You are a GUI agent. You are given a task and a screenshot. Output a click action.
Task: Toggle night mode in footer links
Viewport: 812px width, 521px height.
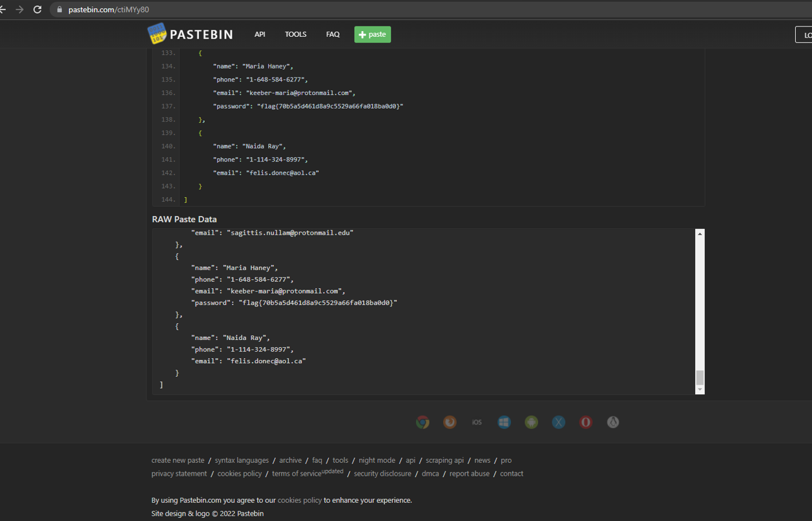pyautogui.click(x=377, y=460)
